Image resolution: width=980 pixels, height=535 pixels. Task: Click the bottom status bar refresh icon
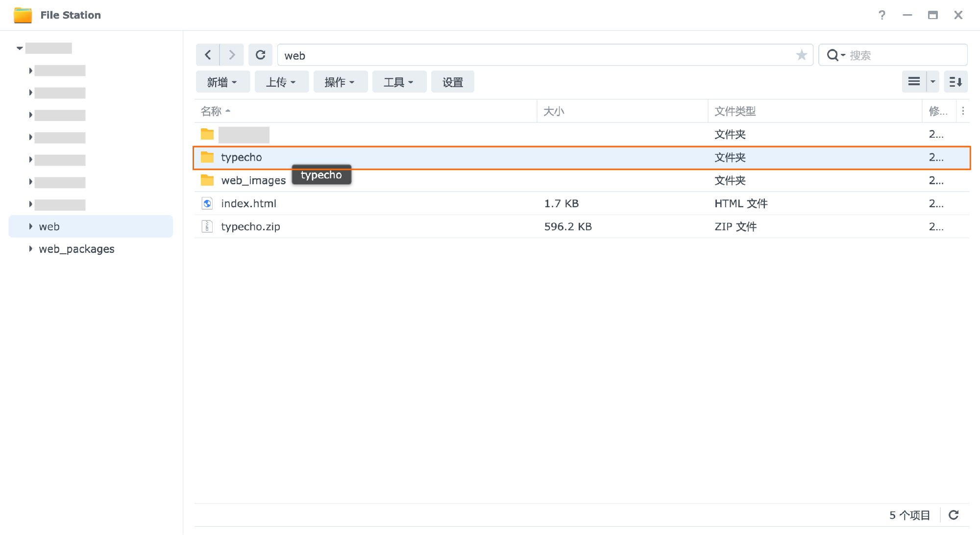pos(954,515)
